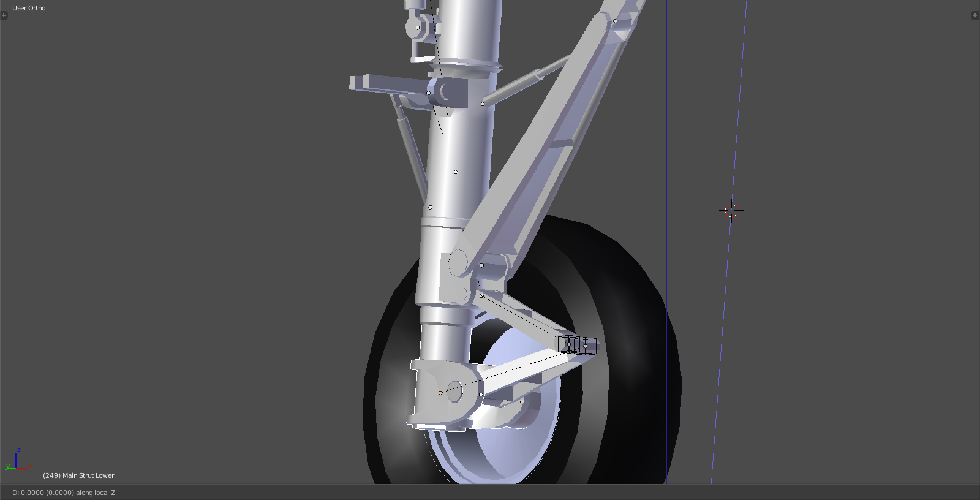The image size is (980, 500).
Task: Select the orange bone joint at wheel axle
Action: pyautogui.click(x=440, y=393)
